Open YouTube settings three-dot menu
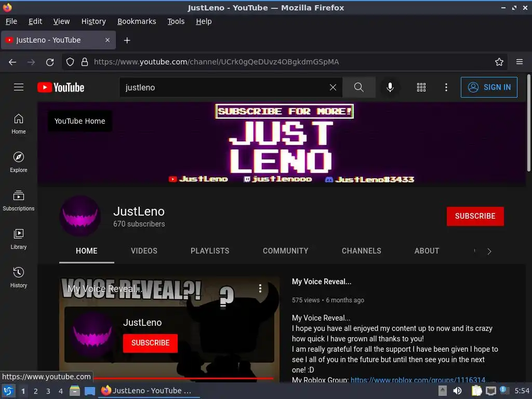 pyautogui.click(x=446, y=87)
